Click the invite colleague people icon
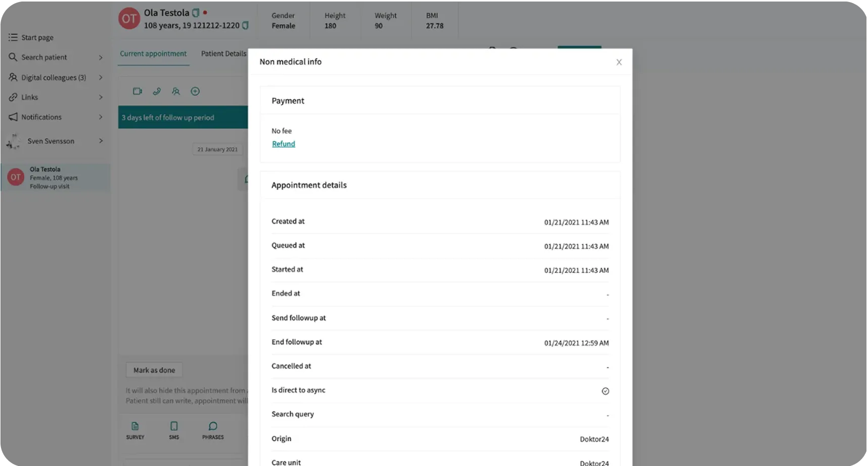 176,91
